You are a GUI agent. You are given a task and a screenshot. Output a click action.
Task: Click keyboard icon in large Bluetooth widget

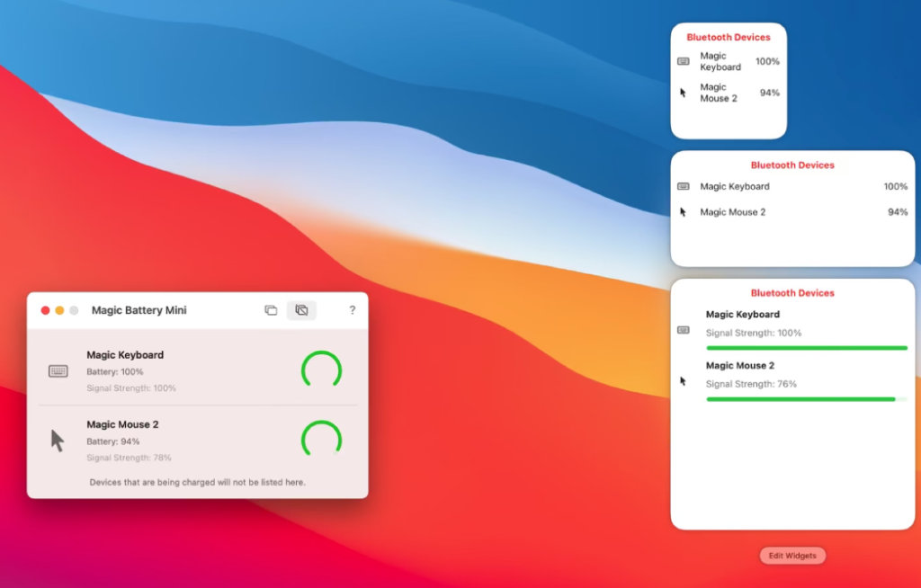coord(684,330)
